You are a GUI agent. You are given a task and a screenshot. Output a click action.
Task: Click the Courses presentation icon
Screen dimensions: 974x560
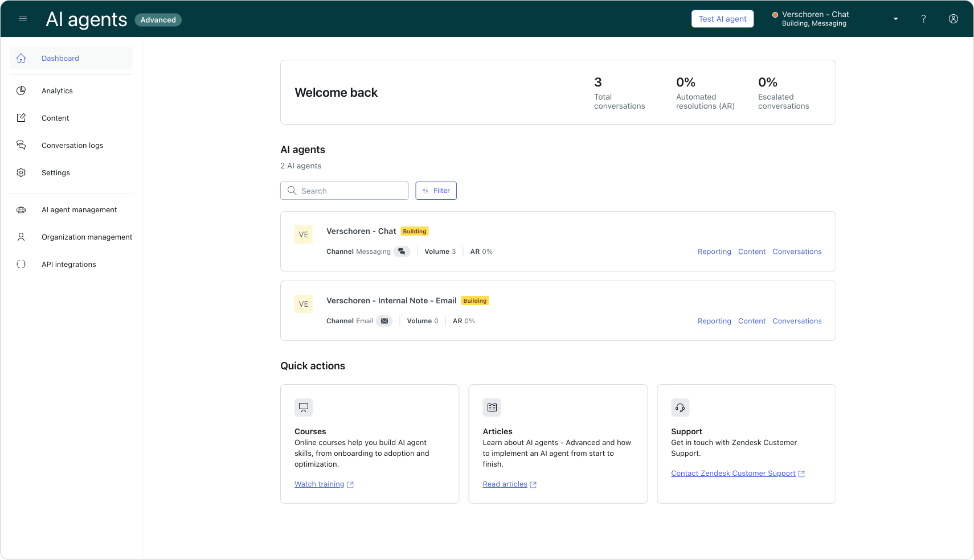click(x=304, y=407)
